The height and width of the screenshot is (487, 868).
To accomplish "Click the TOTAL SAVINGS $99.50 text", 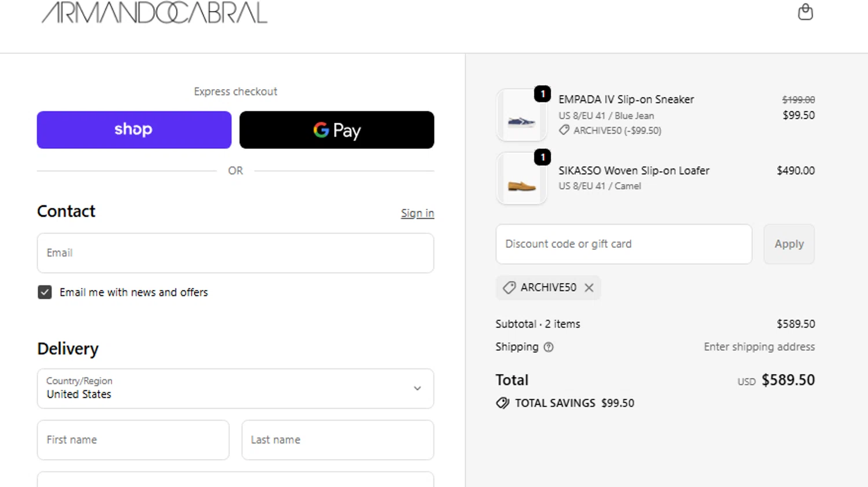I will pyautogui.click(x=575, y=403).
